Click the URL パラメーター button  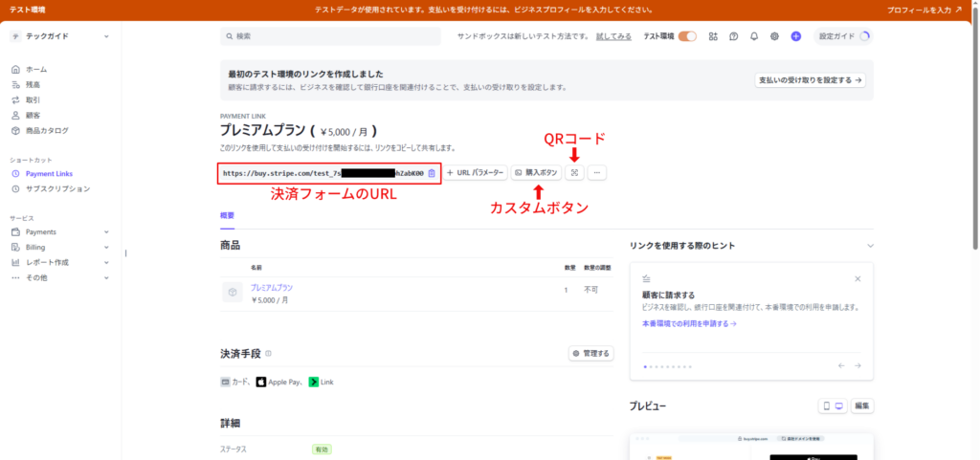pyautogui.click(x=475, y=173)
